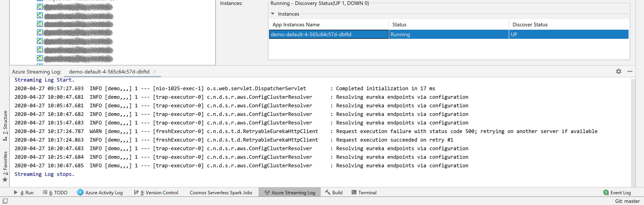
Task: Sort by Status column header
Action: click(x=449, y=25)
